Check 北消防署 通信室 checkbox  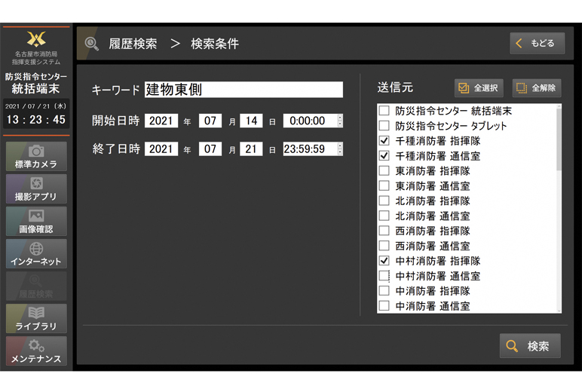coord(384,216)
